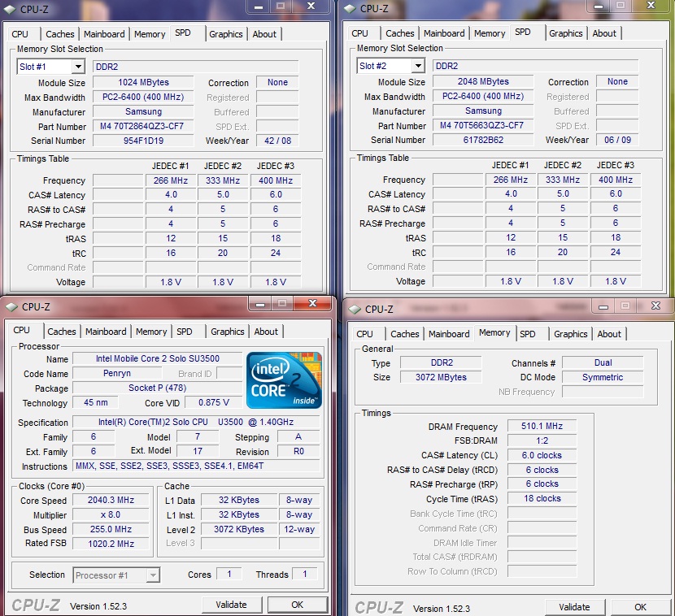675x616 pixels.
Task: Click Validate in the Memory timings window
Action: pos(575,607)
